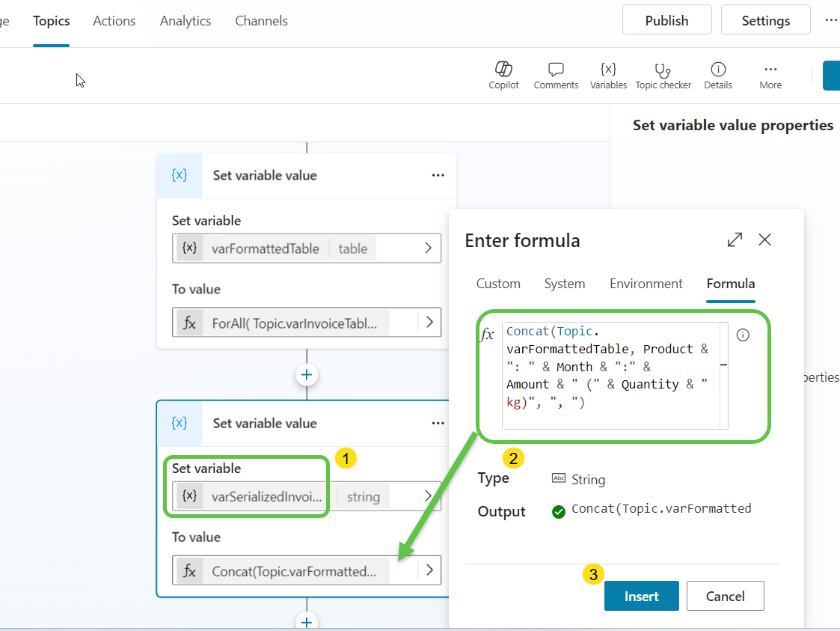View the Variables panel

tap(608, 75)
